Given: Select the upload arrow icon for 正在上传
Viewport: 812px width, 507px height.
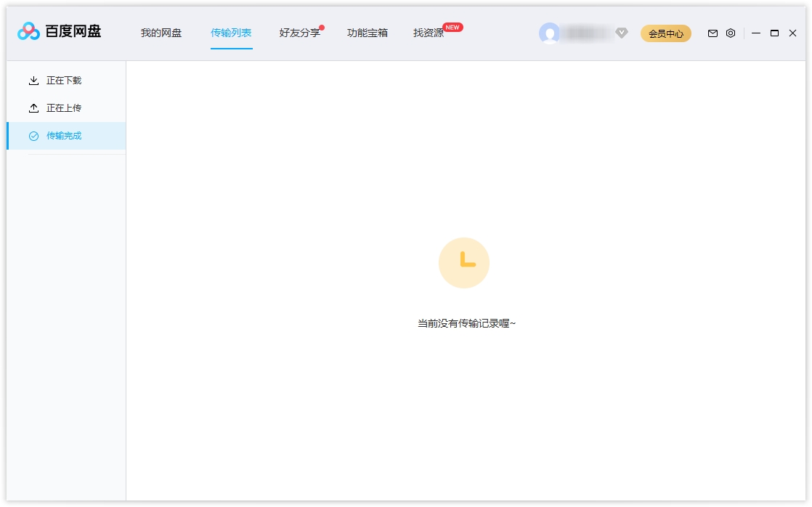Looking at the screenshot, I should tap(34, 108).
